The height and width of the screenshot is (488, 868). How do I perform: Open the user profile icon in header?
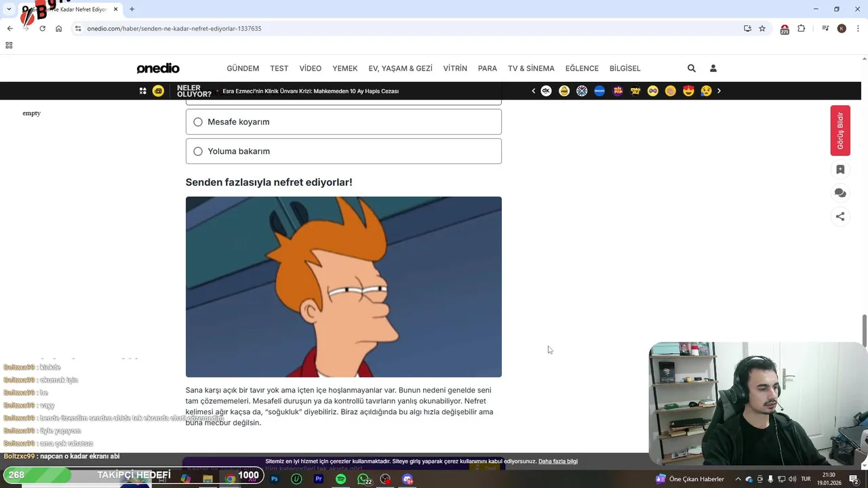click(713, 68)
